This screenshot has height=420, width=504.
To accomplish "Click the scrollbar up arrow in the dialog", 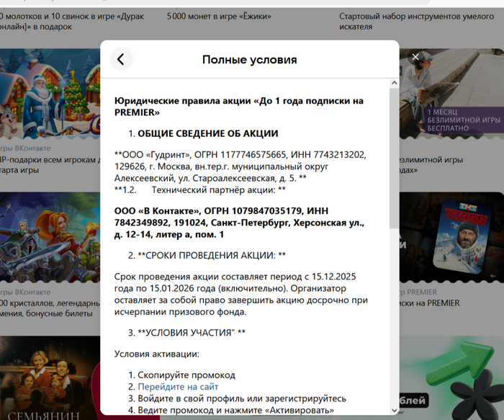I will [x=393, y=84].
